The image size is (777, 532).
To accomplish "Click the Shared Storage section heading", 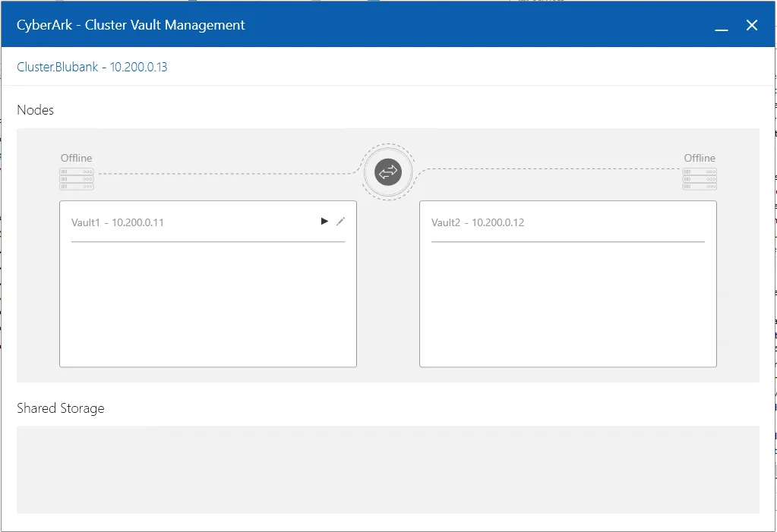I will coord(61,408).
